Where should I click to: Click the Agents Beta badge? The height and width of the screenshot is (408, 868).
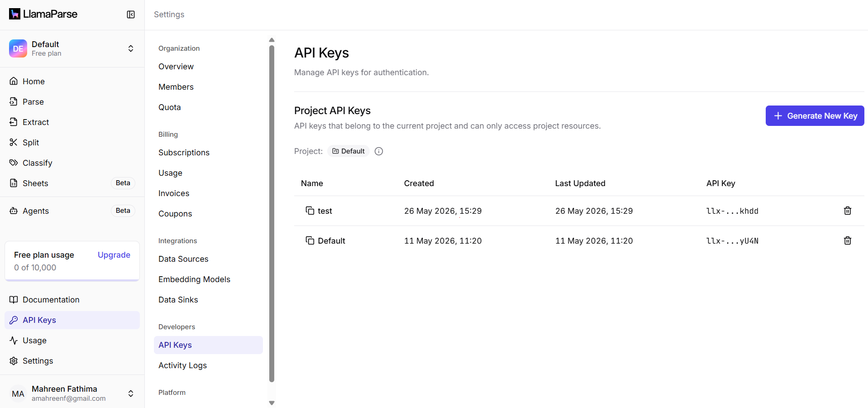(x=123, y=211)
